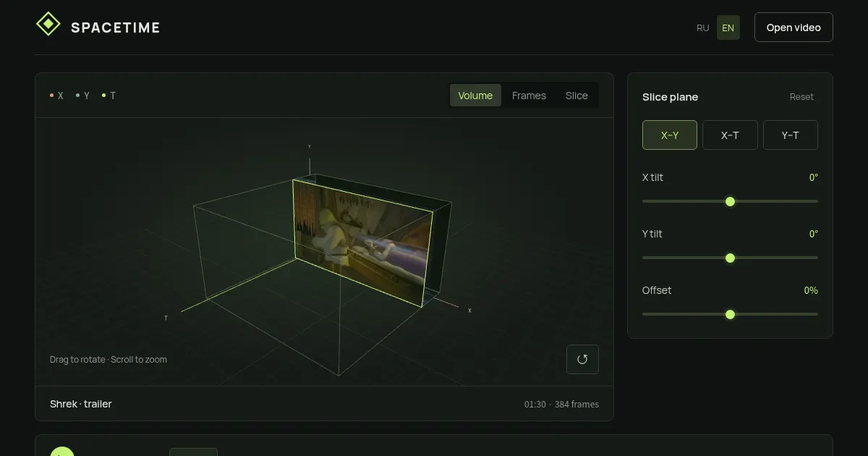Click the "Offset" label

[x=657, y=290]
